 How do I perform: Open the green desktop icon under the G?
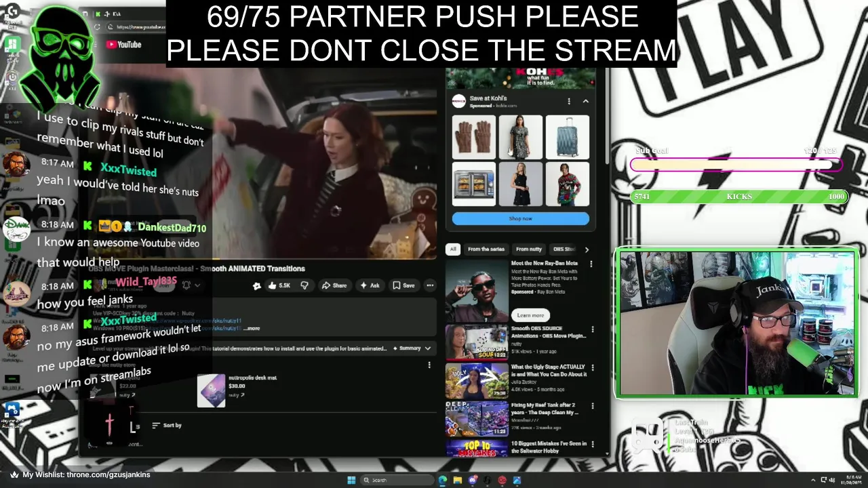click(x=12, y=46)
